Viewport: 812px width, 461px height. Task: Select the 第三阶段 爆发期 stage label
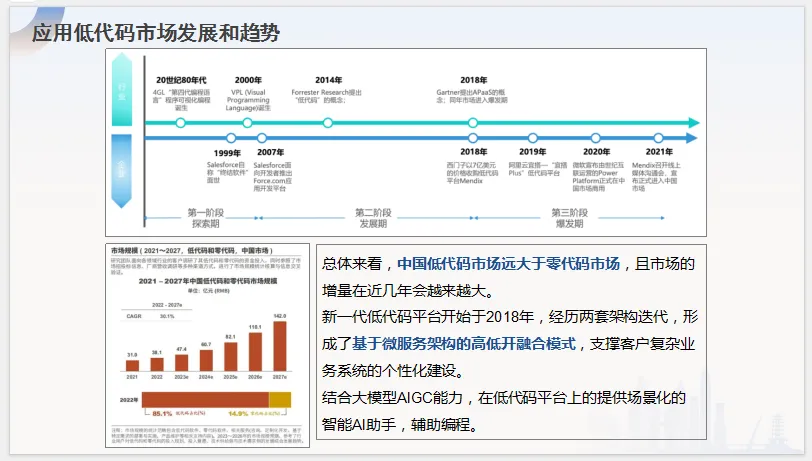pos(569,218)
